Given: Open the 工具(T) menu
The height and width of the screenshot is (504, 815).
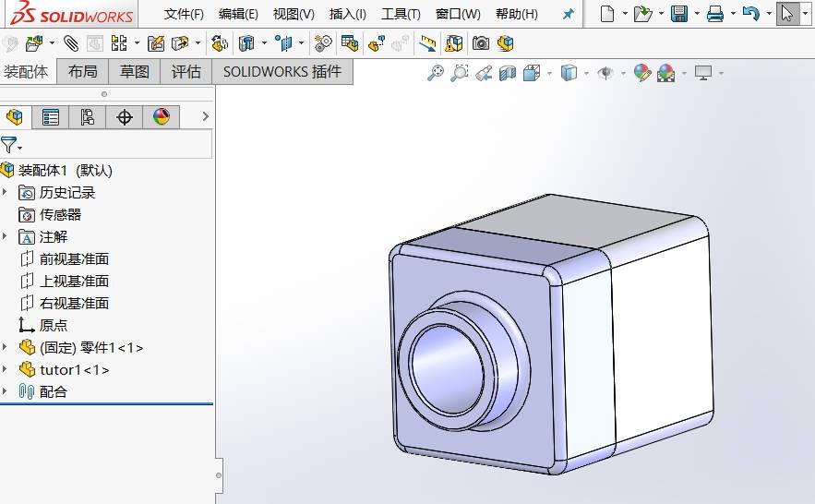Looking at the screenshot, I should 401,14.
